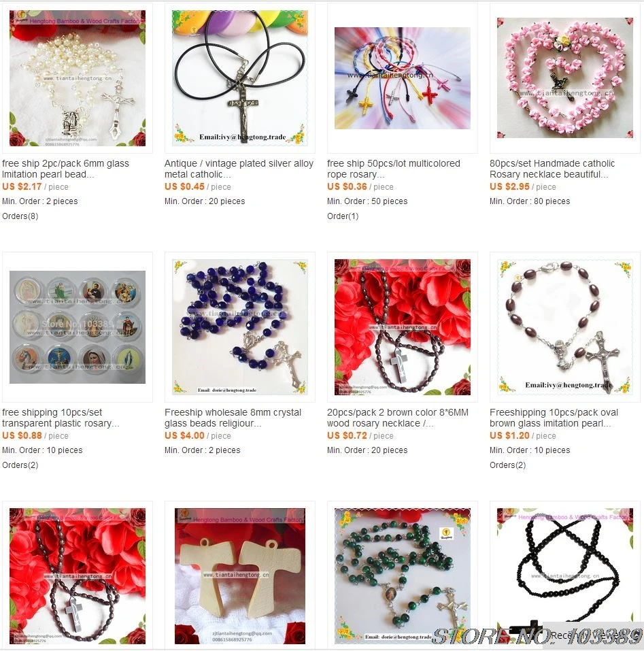The width and height of the screenshot is (644, 651).
Task: Open 'free ship 50pcs/lot multicolored rope rosary' link
Action: pyautogui.click(x=394, y=169)
